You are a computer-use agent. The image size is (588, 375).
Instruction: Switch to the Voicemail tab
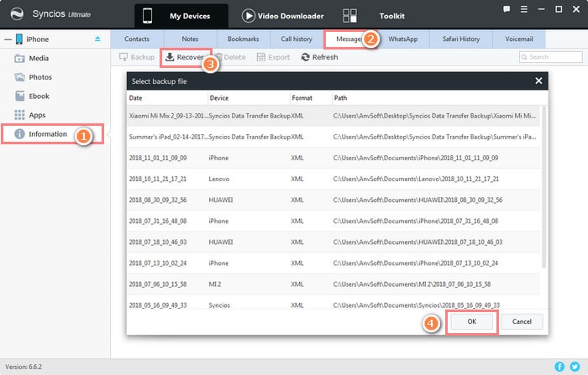(x=519, y=39)
